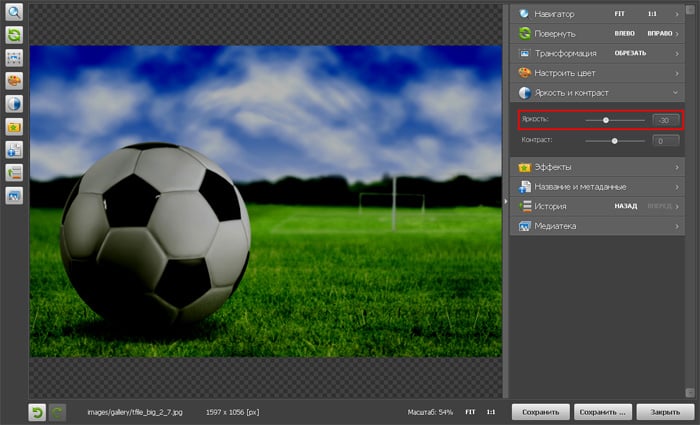Open Brightness and Contrast from left toolbar

click(x=15, y=103)
